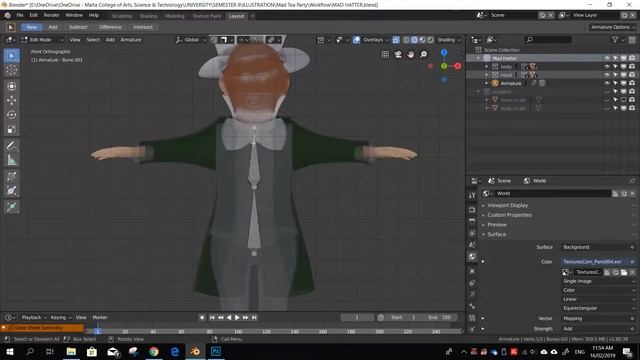The image size is (640, 360).
Task: Switch to the Sculpting workspace tab
Action: 122,16
